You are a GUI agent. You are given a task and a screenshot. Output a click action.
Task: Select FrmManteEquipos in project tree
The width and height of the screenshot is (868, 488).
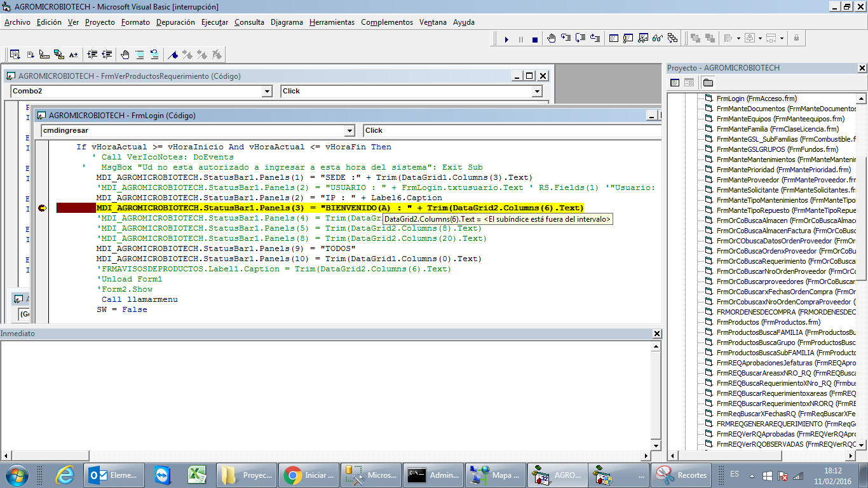pos(780,119)
